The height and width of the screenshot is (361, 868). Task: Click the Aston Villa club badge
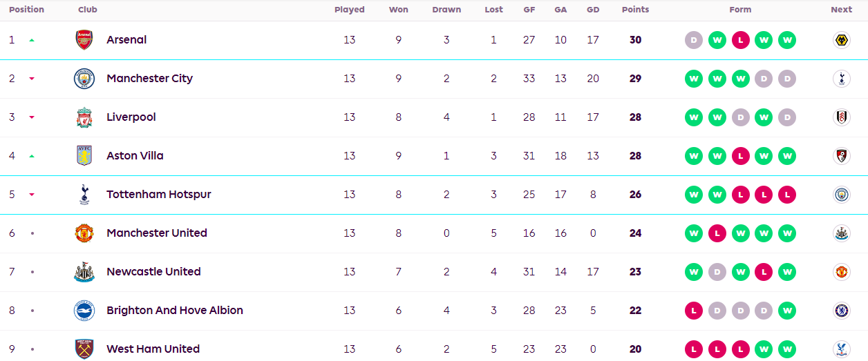pos(84,156)
